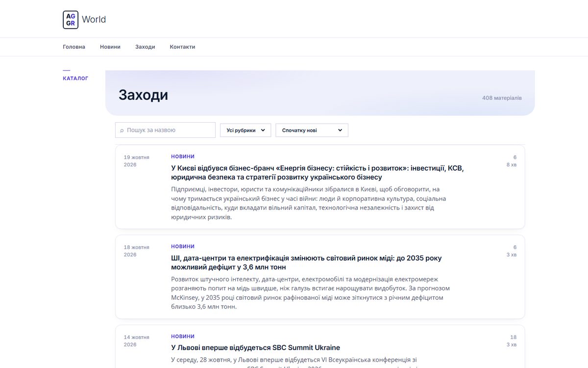Click the 408 матеріалів count text

coord(502,98)
